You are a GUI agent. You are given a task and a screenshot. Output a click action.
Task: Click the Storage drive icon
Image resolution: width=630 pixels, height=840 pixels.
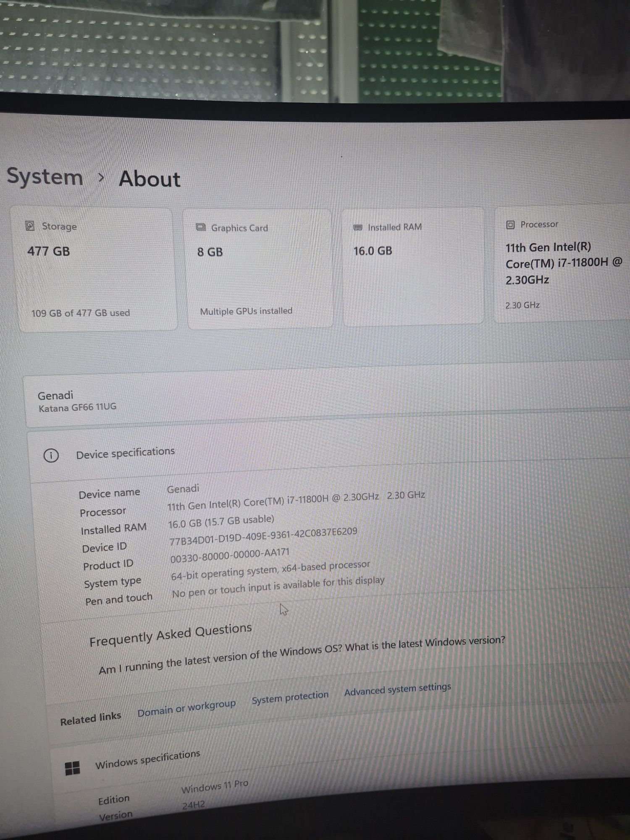point(30,226)
